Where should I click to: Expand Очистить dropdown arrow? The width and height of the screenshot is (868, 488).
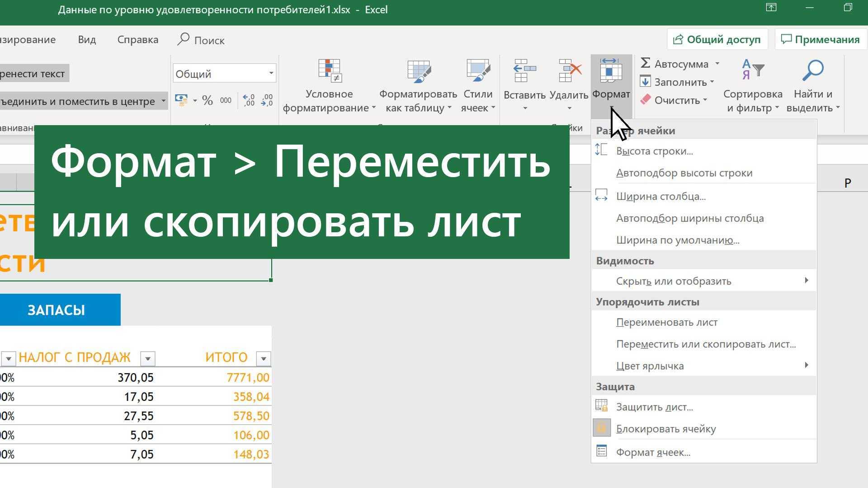tap(705, 100)
